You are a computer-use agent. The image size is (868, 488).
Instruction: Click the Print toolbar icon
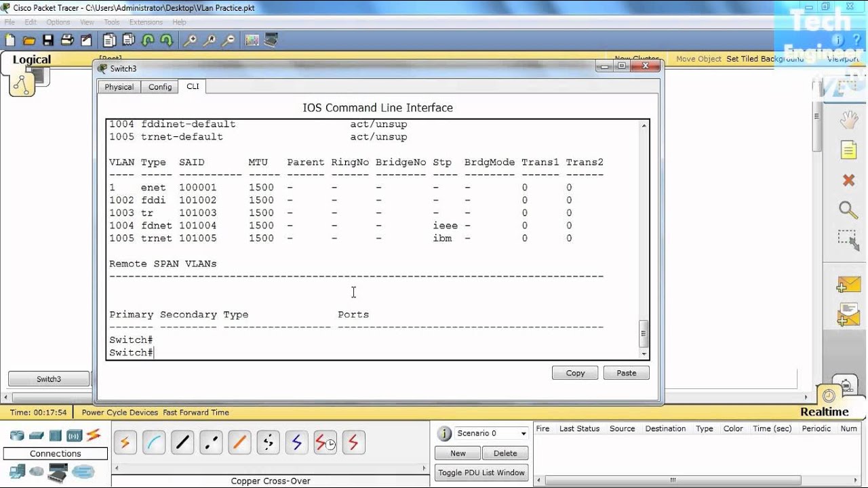pyautogui.click(x=67, y=41)
